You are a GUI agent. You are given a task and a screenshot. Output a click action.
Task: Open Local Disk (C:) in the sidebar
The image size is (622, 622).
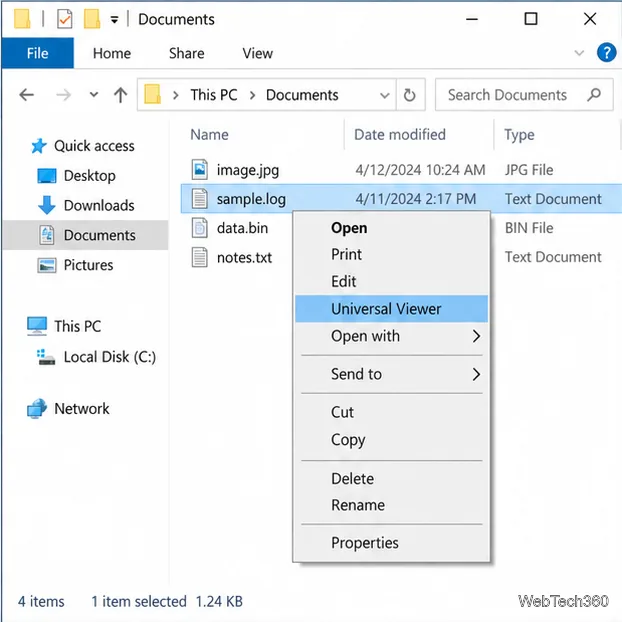110,357
